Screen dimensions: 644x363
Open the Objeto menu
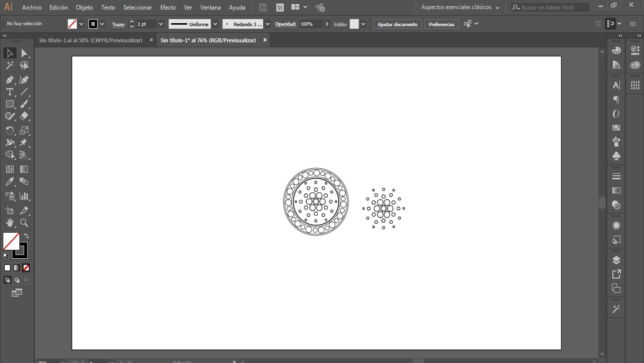click(x=84, y=8)
